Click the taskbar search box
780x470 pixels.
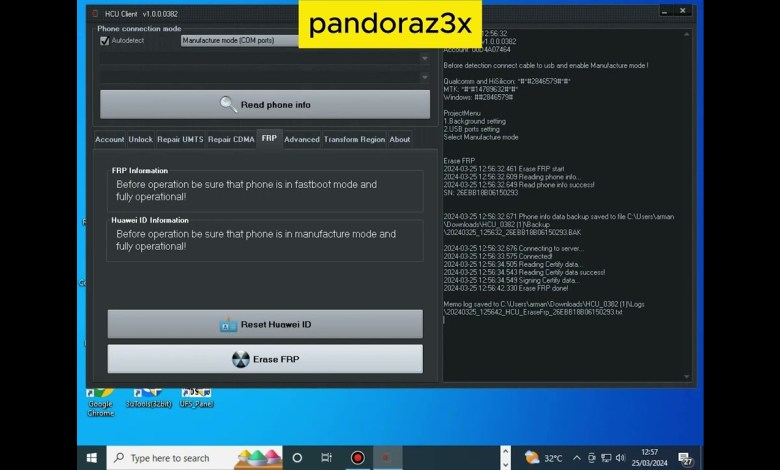170,458
